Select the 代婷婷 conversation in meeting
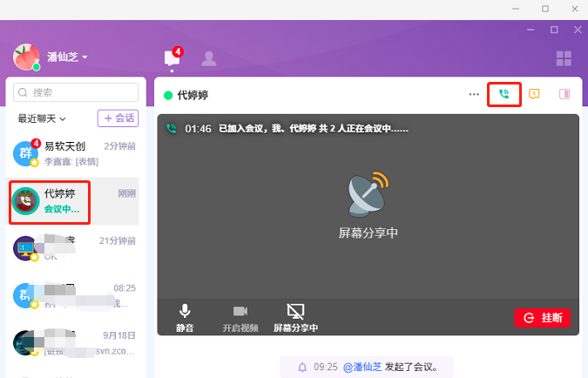The height and width of the screenshot is (378, 588). click(x=75, y=201)
